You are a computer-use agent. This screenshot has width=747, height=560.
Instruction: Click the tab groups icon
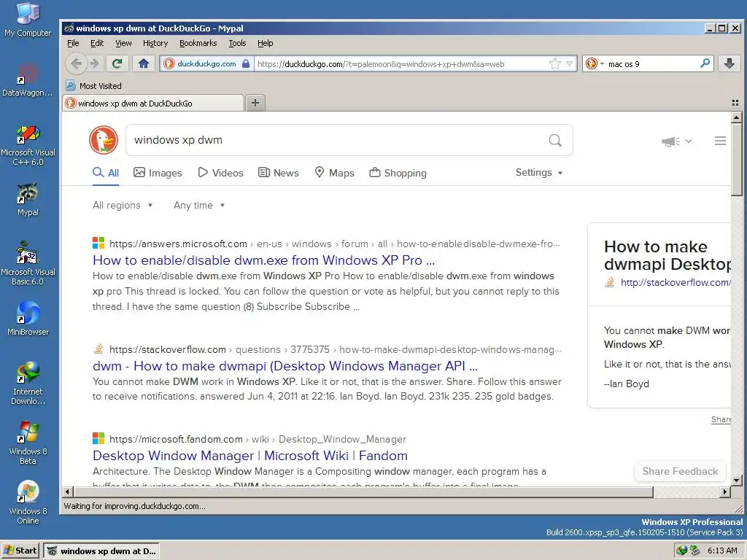[735, 103]
